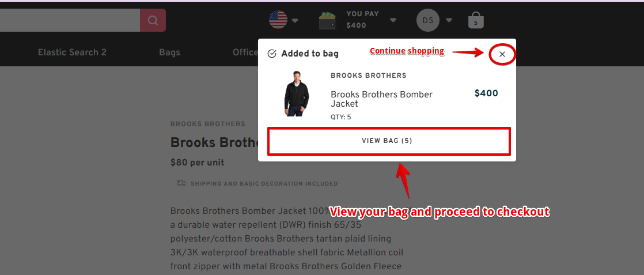Click the red search magnifier button
The image size is (644, 275).
click(x=153, y=20)
